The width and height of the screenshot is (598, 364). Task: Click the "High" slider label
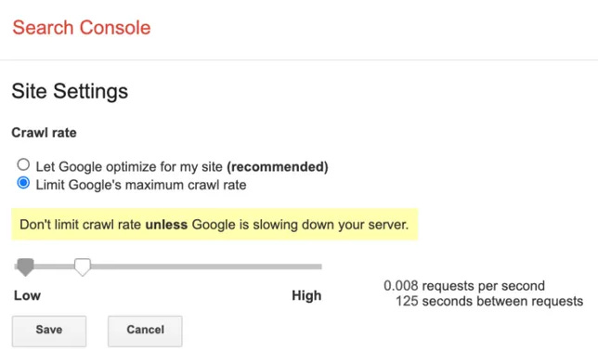point(306,295)
